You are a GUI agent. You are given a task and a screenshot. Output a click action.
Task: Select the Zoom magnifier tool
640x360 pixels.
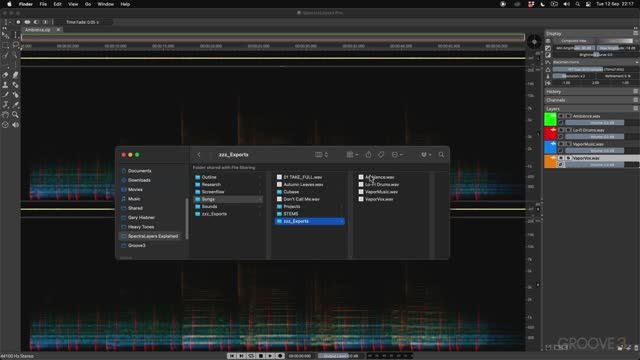15,115
